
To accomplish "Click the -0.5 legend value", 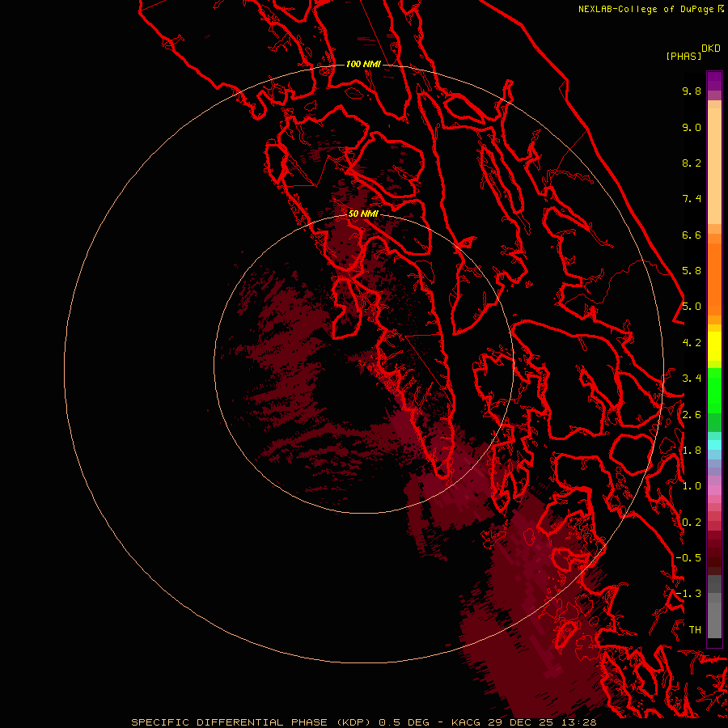I will coord(688,558).
